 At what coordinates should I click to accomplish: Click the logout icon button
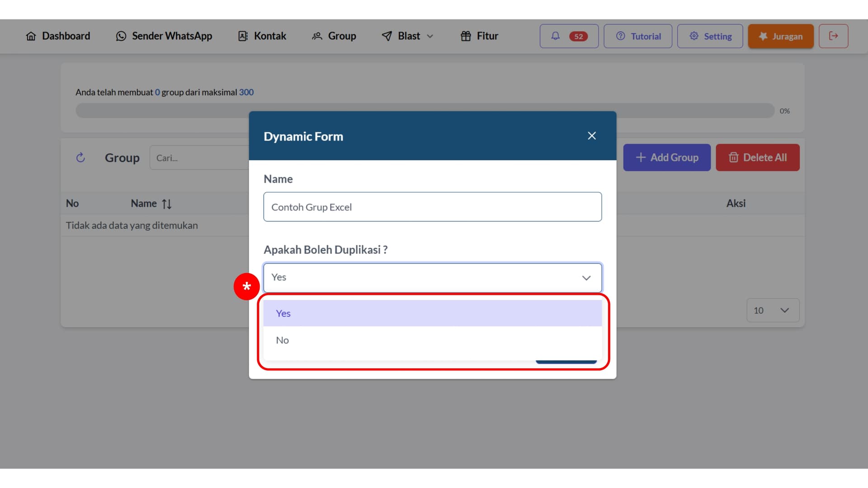(x=833, y=36)
